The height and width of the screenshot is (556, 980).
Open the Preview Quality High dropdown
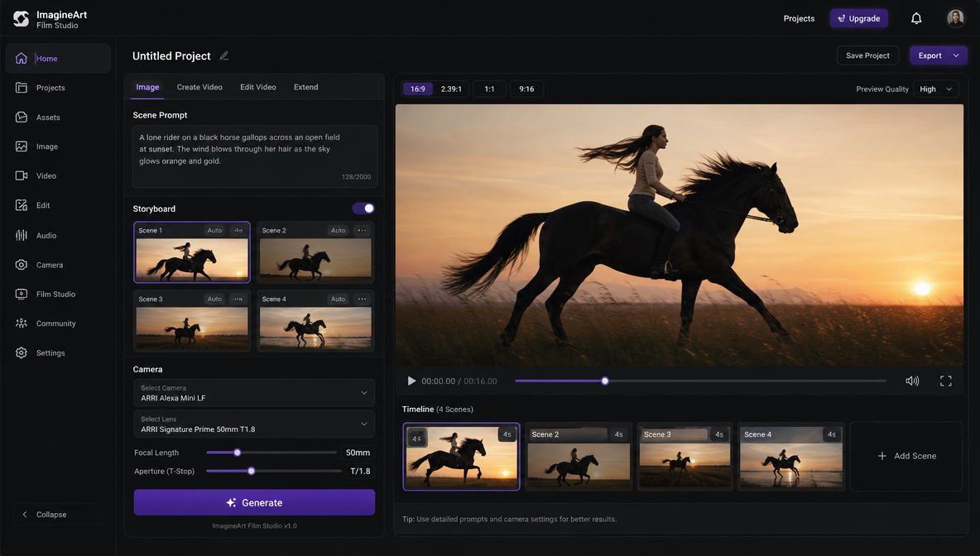pos(935,89)
